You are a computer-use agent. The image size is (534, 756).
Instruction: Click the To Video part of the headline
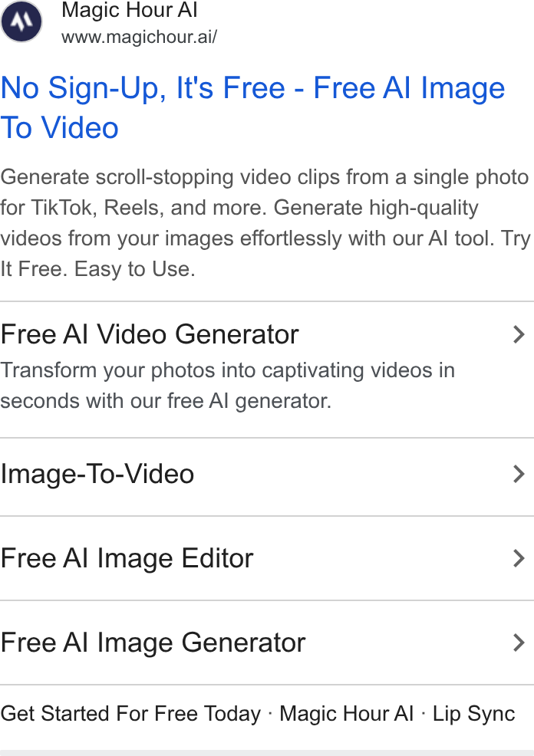point(59,128)
